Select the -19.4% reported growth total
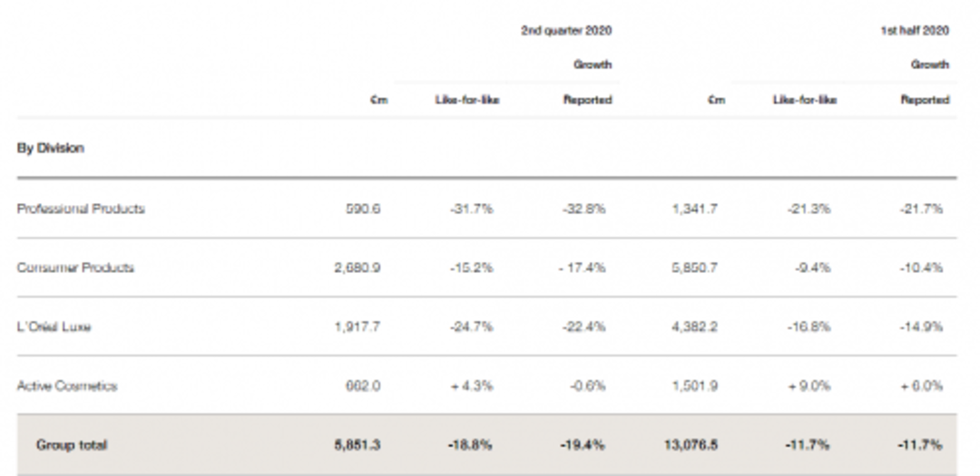This screenshot has height=476, width=980. point(583,444)
